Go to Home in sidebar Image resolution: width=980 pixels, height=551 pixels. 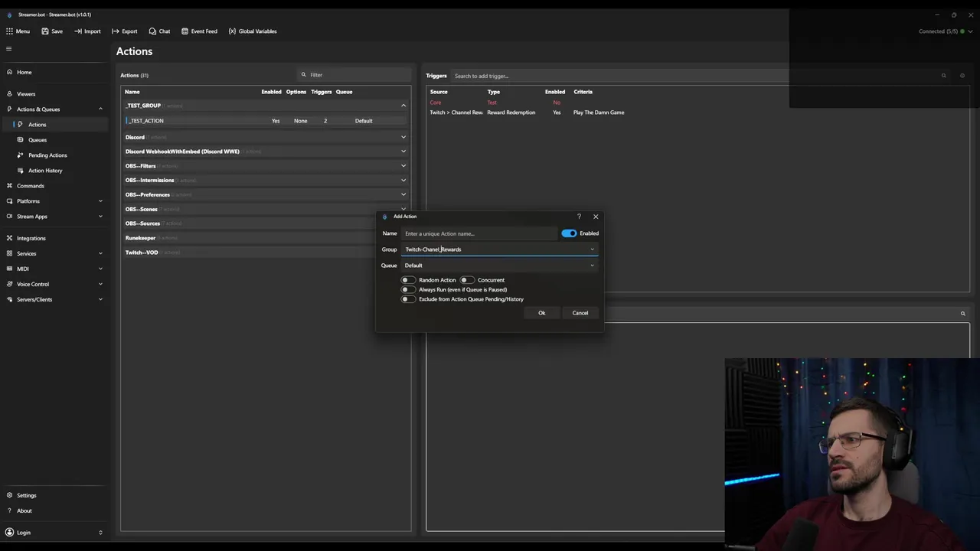(24, 73)
